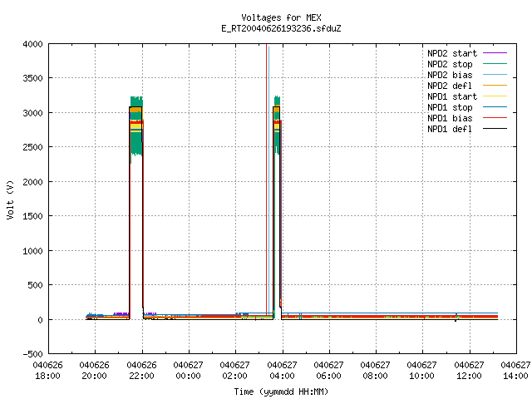Click the 1000 y-axis tick value

33,251
